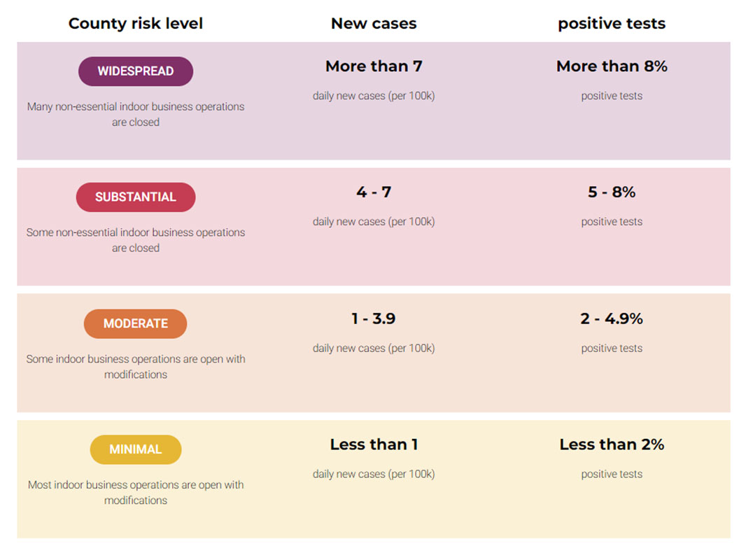Image resolution: width=753 pixels, height=560 pixels.
Task: Select the yellow MINIMAL badge
Action: point(136,449)
